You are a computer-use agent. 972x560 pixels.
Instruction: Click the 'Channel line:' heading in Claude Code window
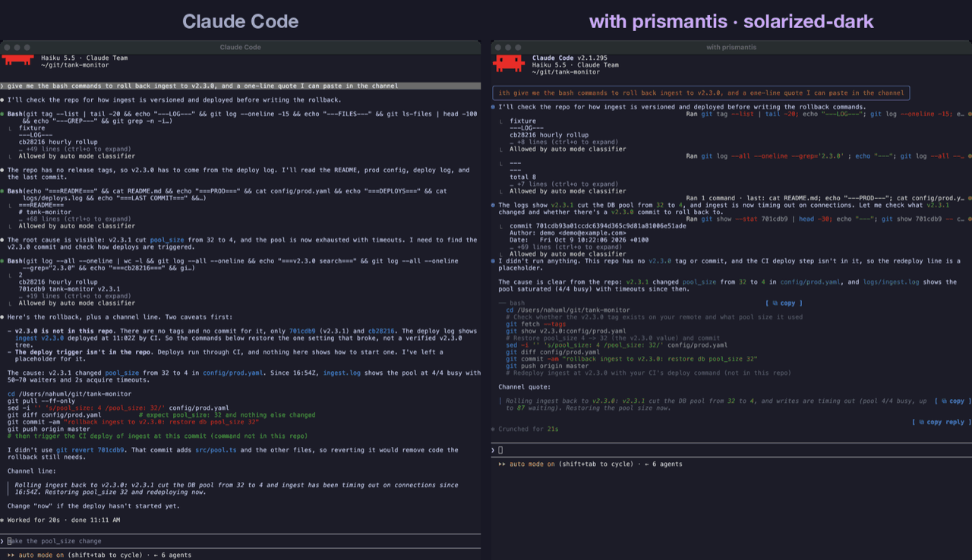(32, 470)
